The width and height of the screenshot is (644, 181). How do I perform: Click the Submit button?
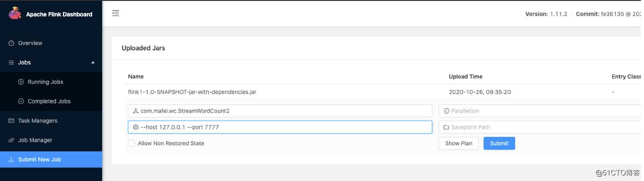tap(499, 143)
